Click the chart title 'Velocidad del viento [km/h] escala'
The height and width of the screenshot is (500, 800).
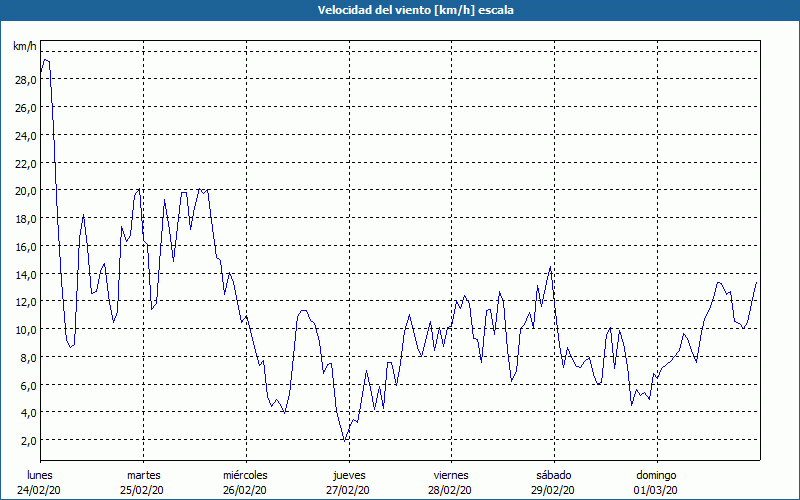pyautogui.click(x=415, y=10)
